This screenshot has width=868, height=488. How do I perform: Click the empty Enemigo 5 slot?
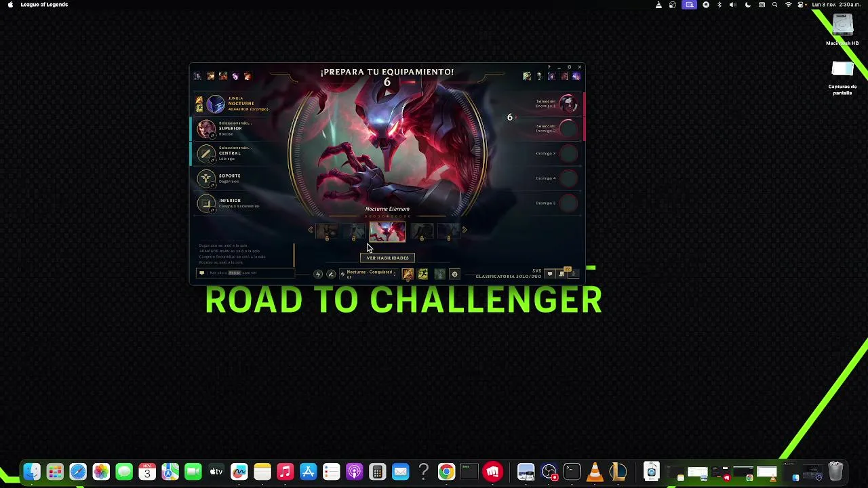[568, 203]
